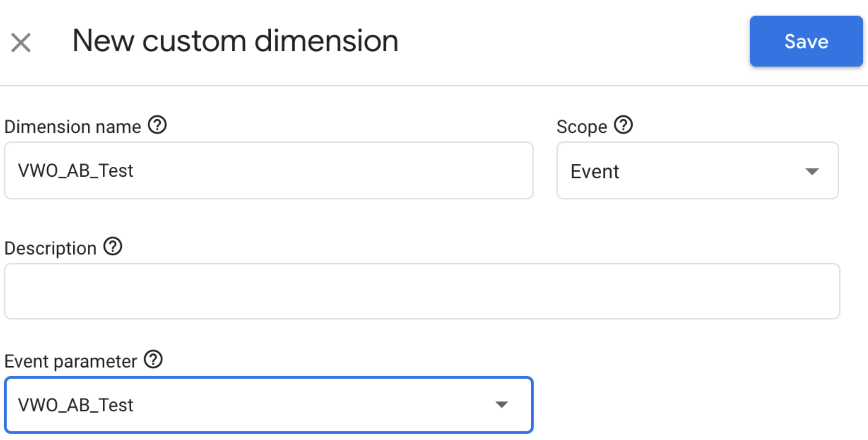Click help icon next to Event parameter
This screenshot has height=440, width=868.
point(153,359)
